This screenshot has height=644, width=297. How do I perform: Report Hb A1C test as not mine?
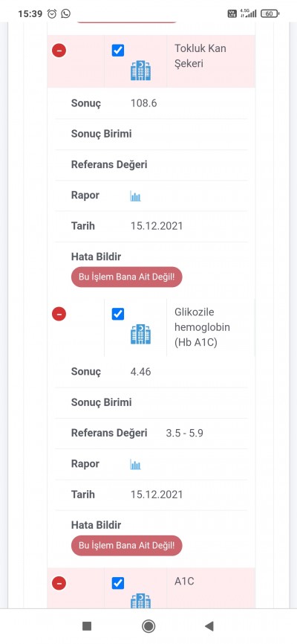[x=126, y=545]
